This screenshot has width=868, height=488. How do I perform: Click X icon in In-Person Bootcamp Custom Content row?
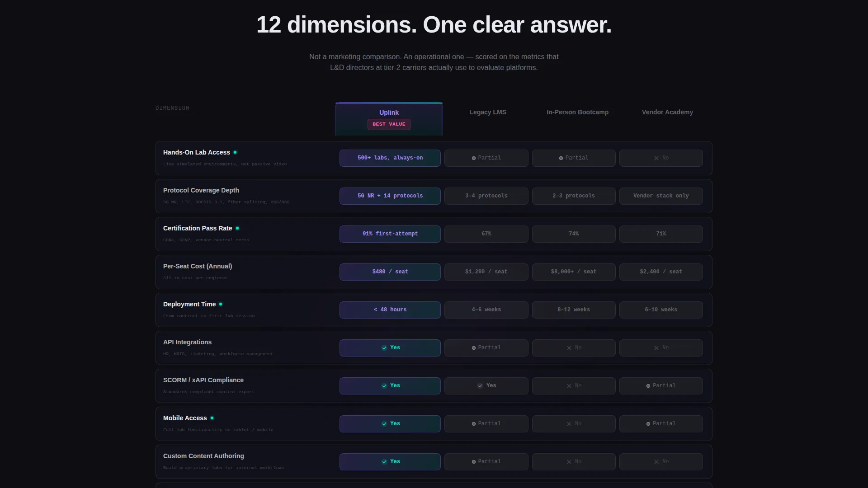(569, 462)
